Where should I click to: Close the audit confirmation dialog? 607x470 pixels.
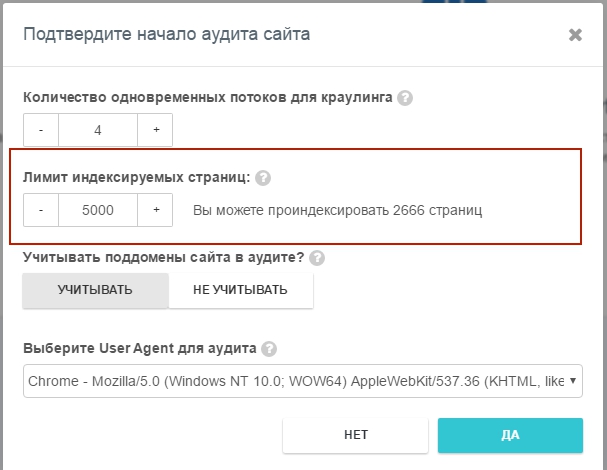pyautogui.click(x=575, y=35)
